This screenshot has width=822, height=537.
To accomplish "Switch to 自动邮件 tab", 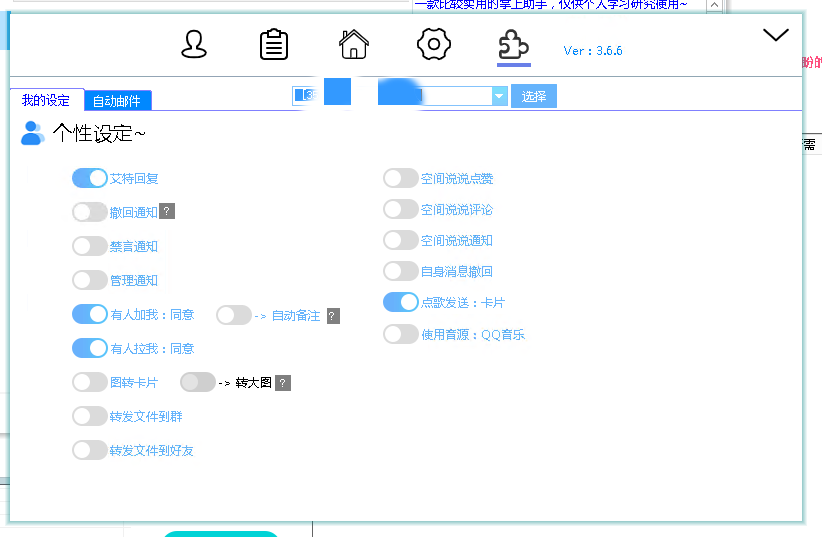I will coord(117,101).
